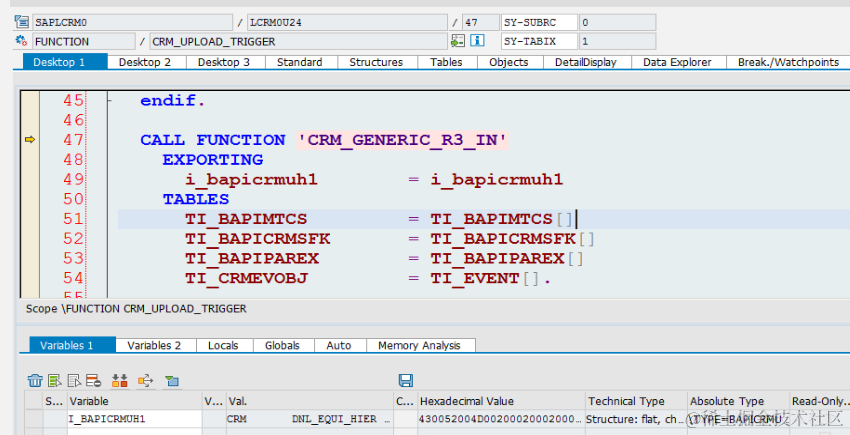The image size is (850, 435).
Task: Switch to Desktop 1 tab
Action: click(65, 62)
